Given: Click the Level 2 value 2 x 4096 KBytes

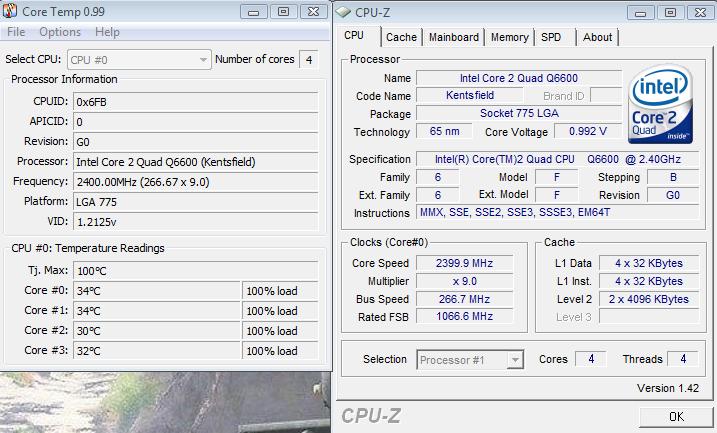Looking at the screenshot, I should click(649, 299).
